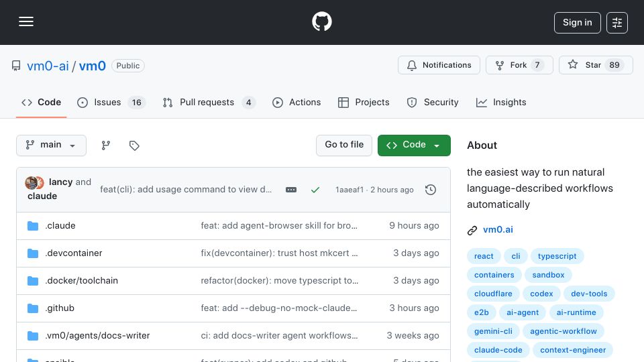Viewport: 644px width, 362px height.
Task: Open commit 'feat: add agent-browser skill'
Action: tap(279, 226)
